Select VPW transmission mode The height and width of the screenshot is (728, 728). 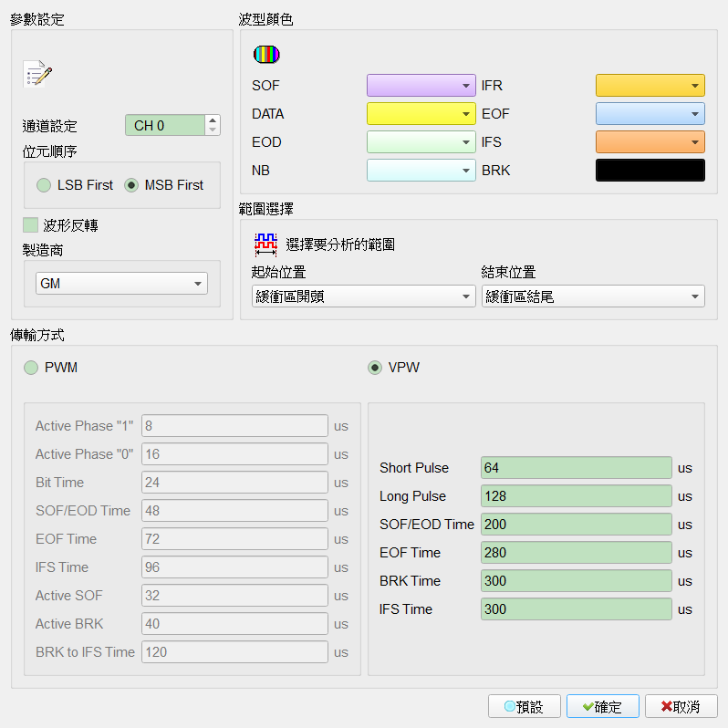coord(394,368)
